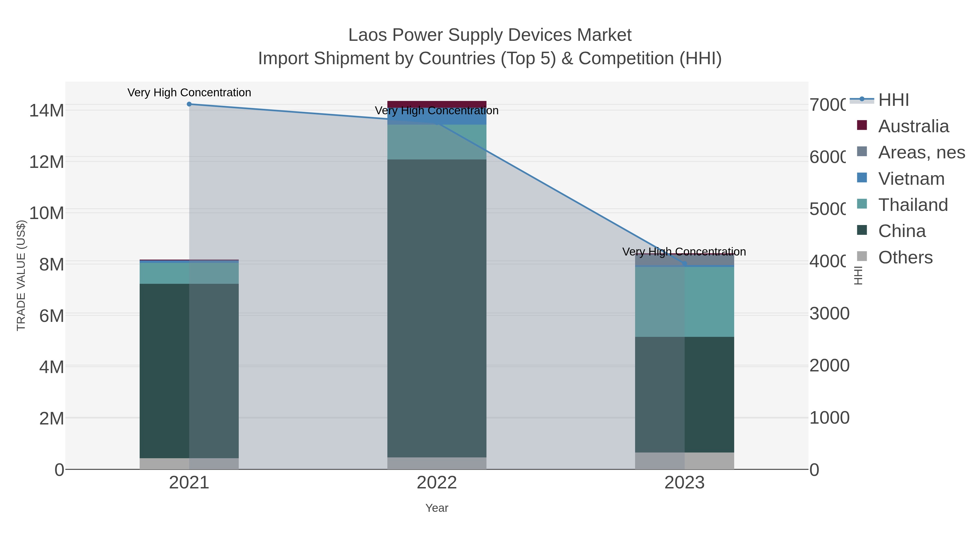Click the Vietnam legend color swatch

(862, 178)
